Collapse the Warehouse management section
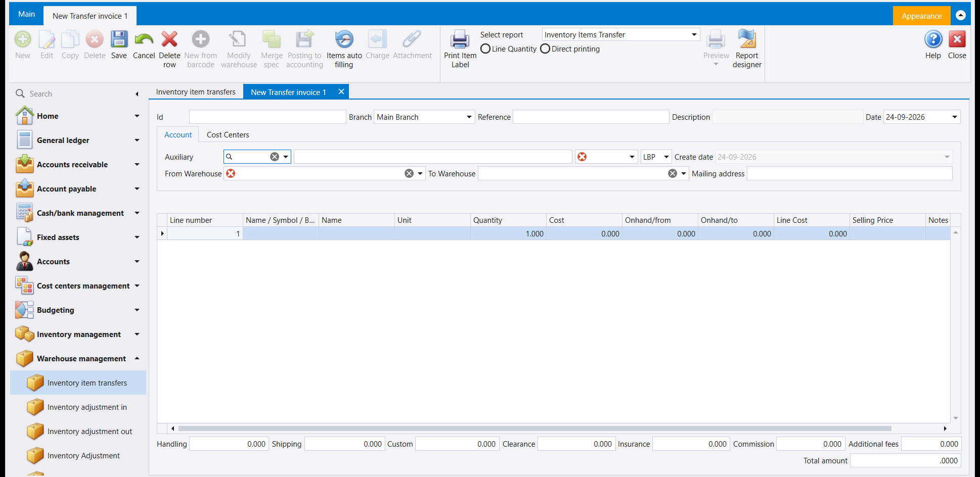Screen dimensions: 980x477 137,358
